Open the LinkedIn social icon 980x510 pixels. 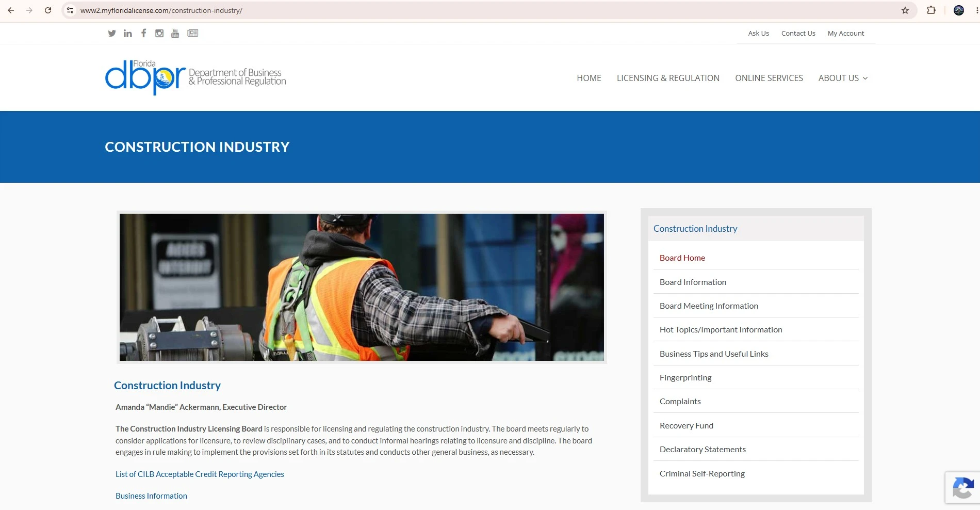(x=128, y=33)
